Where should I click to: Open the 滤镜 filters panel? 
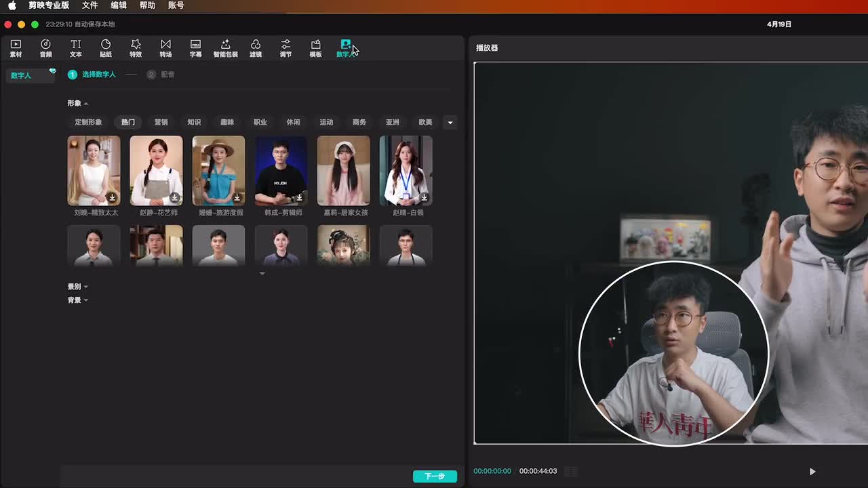(x=256, y=48)
